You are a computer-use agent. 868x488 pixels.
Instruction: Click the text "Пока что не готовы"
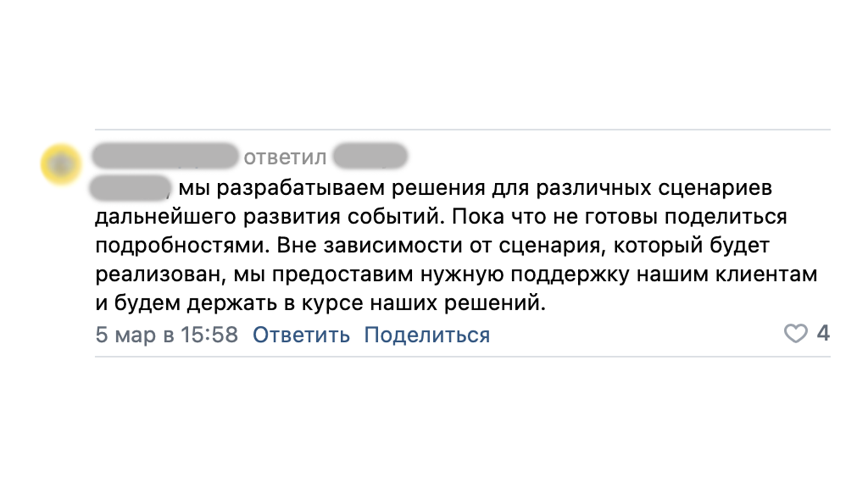pos(555,217)
